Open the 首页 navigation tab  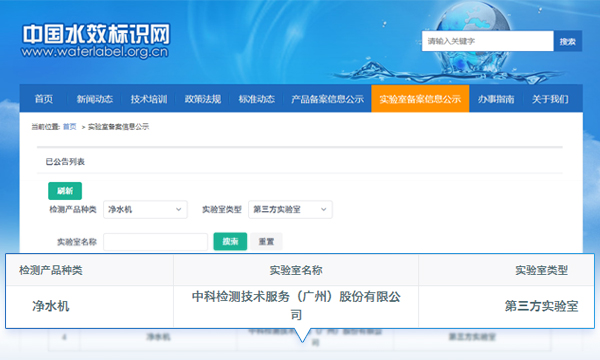44,99
